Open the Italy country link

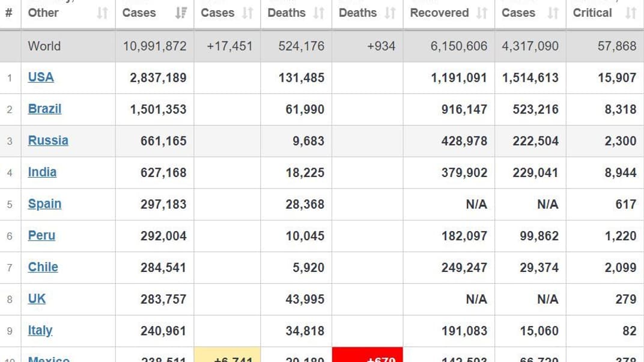pyautogui.click(x=40, y=330)
